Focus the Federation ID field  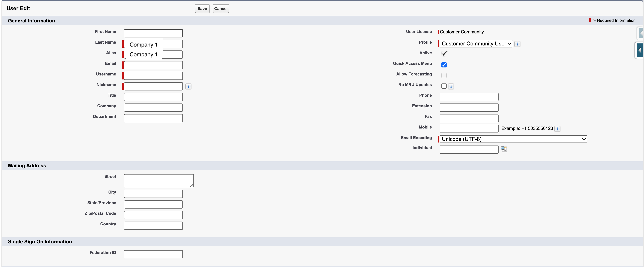click(x=153, y=254)
